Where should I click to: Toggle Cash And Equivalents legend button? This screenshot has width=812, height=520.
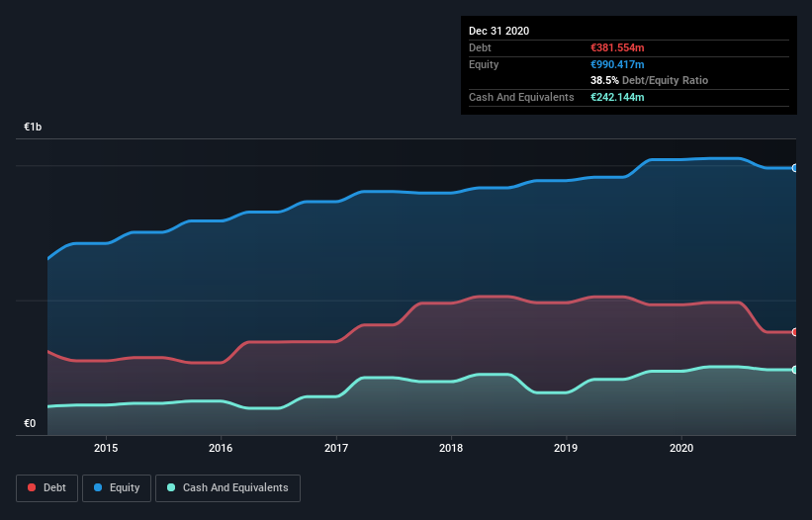(227, 488)
